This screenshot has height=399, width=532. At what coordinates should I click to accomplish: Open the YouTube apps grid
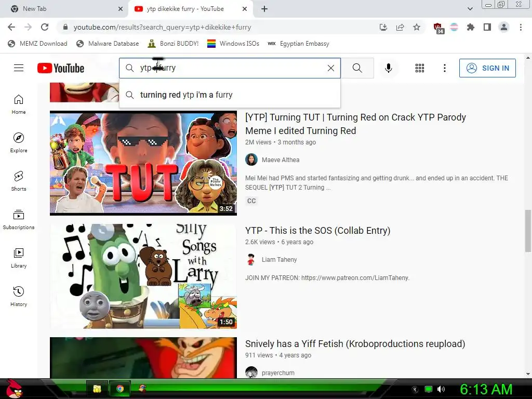tap(420, 68)
